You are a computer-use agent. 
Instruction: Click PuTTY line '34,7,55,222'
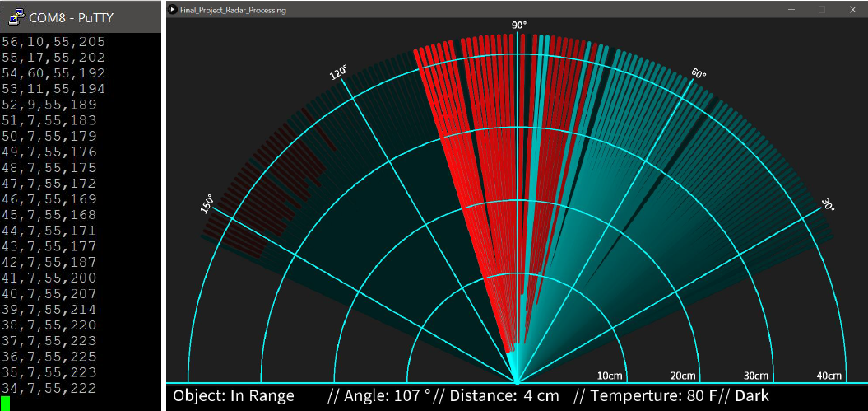tap(49, 388)
